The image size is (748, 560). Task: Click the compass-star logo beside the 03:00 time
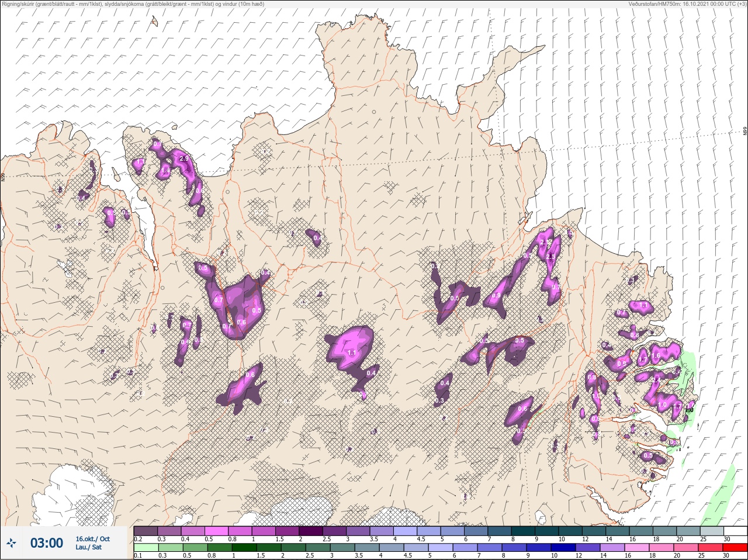[12, 544]
